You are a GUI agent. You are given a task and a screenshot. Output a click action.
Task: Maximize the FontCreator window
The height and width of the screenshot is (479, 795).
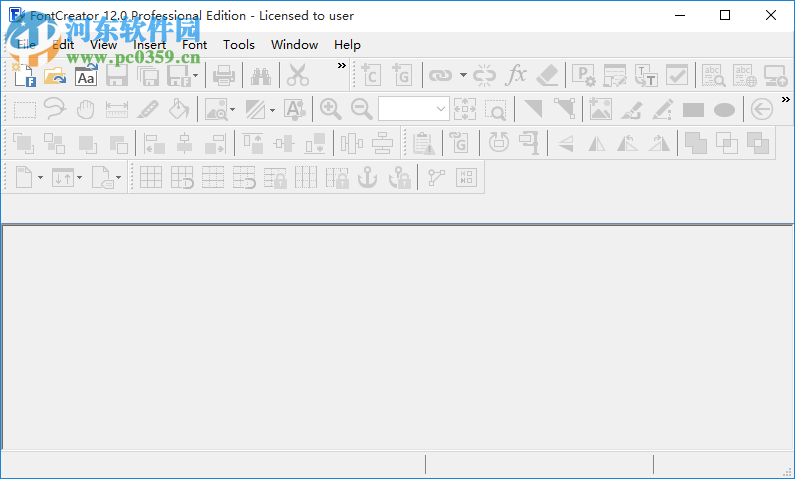[725, 15]
